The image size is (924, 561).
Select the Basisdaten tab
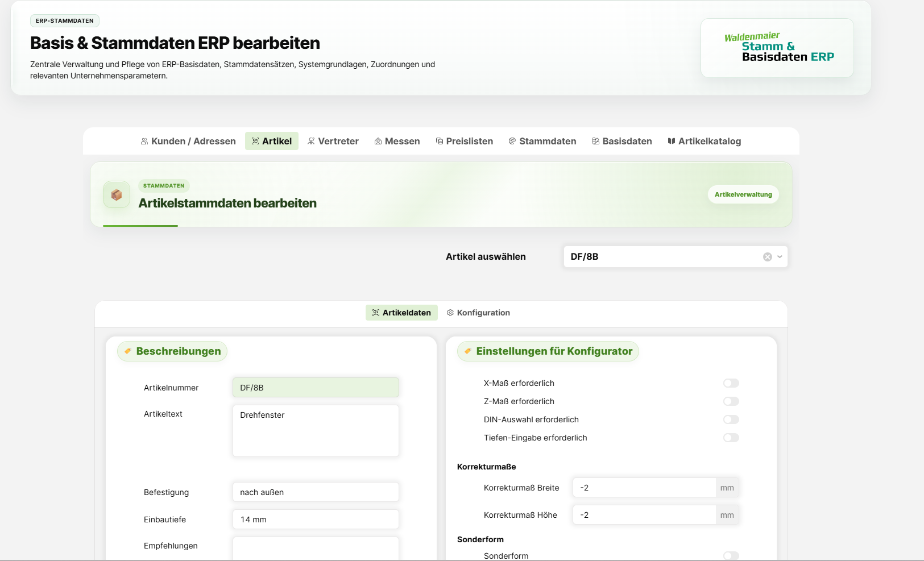622,141
